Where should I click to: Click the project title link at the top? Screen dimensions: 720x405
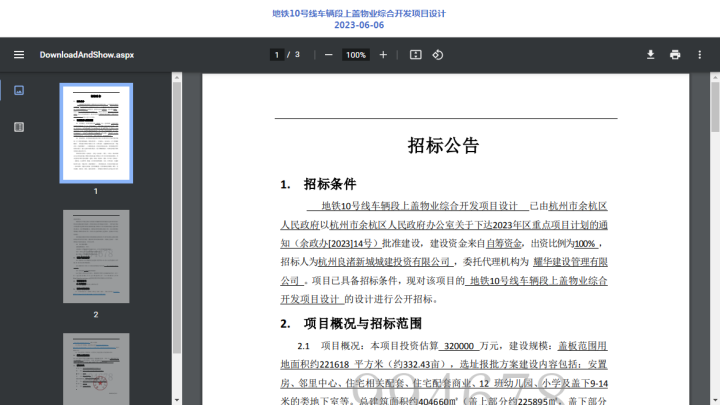(x=359, y=13)
